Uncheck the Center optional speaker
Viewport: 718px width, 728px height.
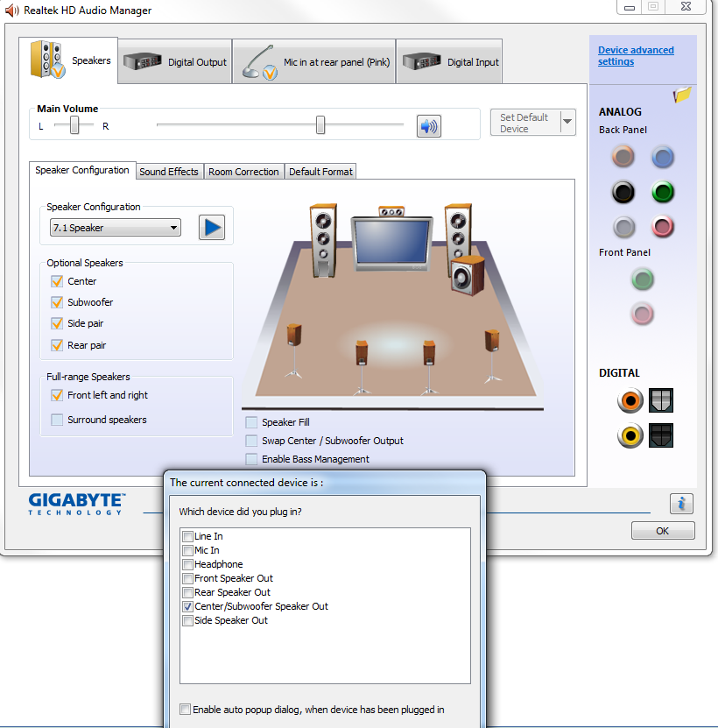57,281
